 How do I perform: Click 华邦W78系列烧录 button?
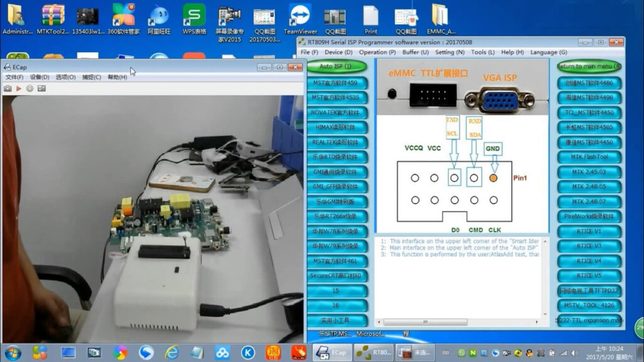pos(336,231)
